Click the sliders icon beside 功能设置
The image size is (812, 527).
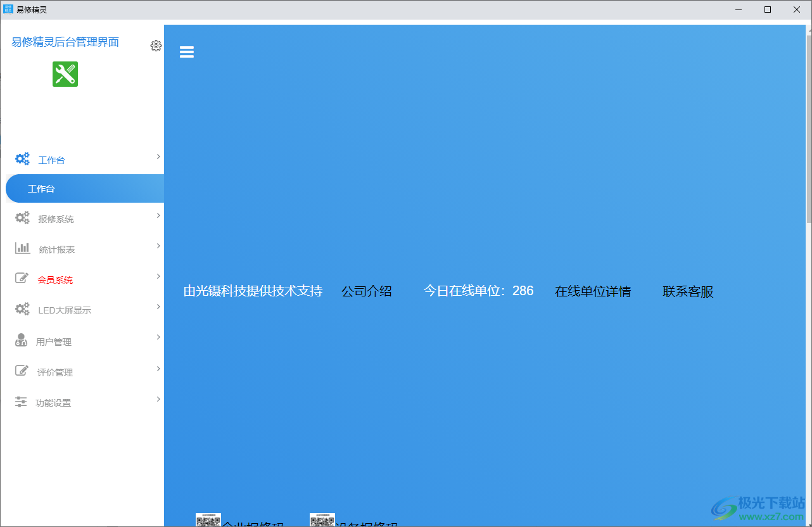22,402
